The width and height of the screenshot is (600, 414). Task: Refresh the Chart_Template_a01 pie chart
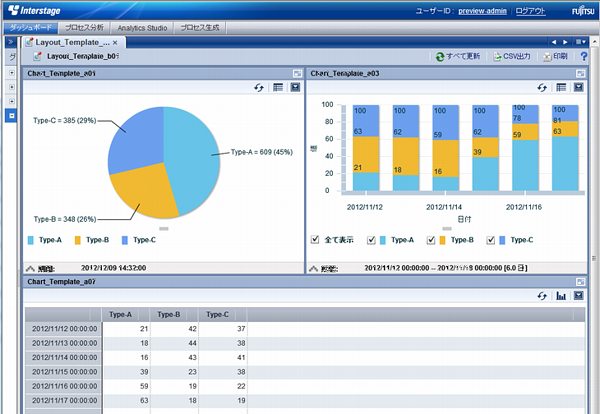coord(260,88)
